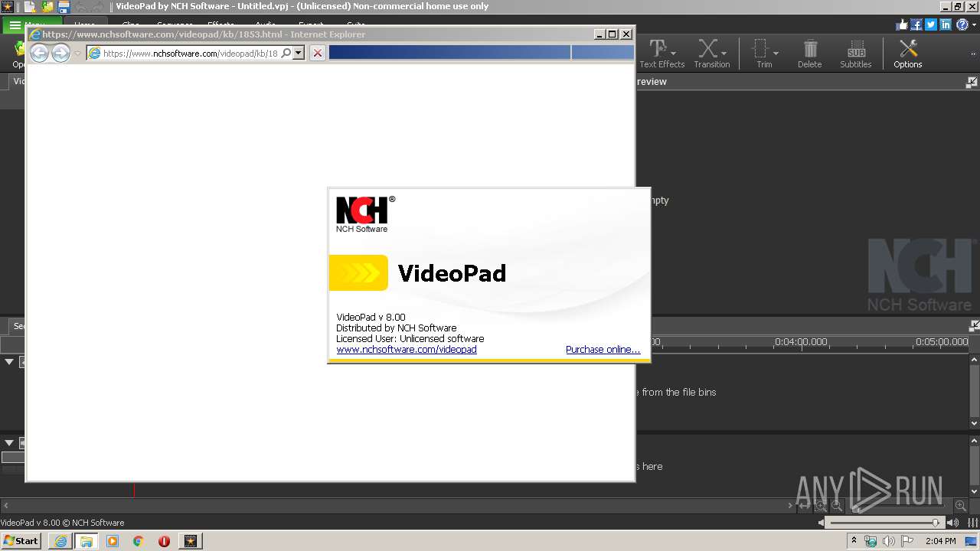This screenshot has height=551, width=980.
Task: Click the LinkedIn share icon
Action: [946, 24]
